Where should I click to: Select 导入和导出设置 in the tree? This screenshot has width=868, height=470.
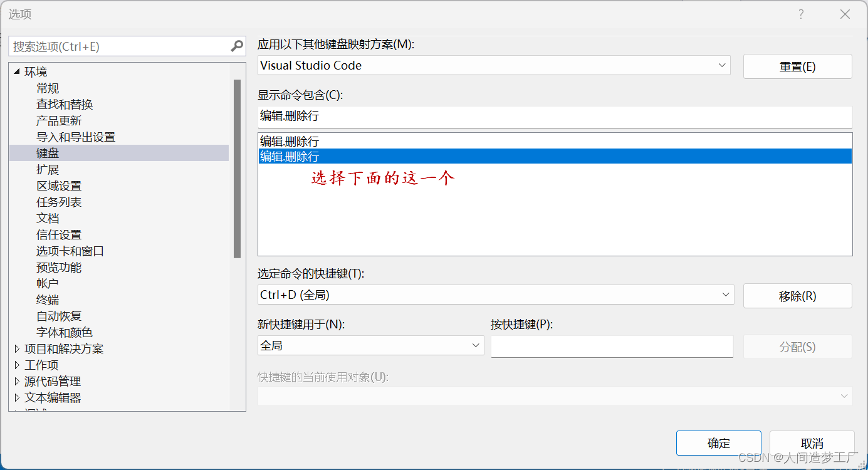pos(76,137)
